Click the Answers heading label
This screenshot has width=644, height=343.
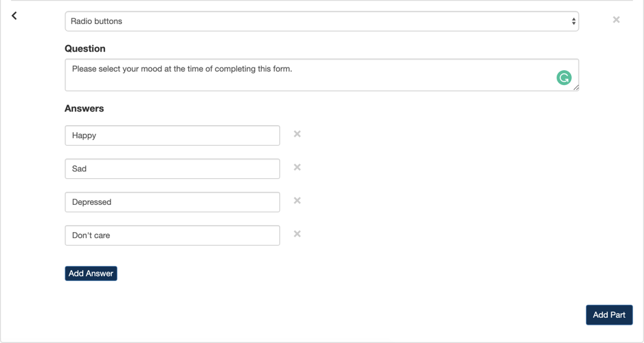[x=85, y=109]
